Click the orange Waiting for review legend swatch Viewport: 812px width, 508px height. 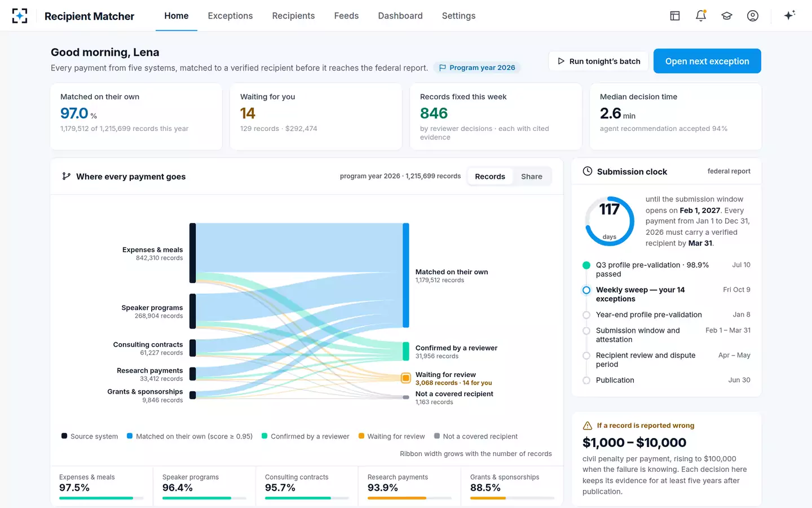point(361,436)
